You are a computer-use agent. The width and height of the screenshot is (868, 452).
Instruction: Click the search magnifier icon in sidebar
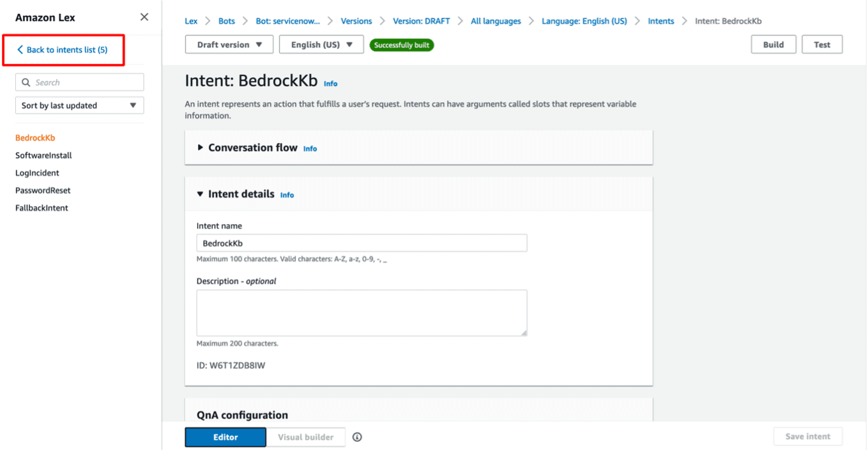[26, 82]
